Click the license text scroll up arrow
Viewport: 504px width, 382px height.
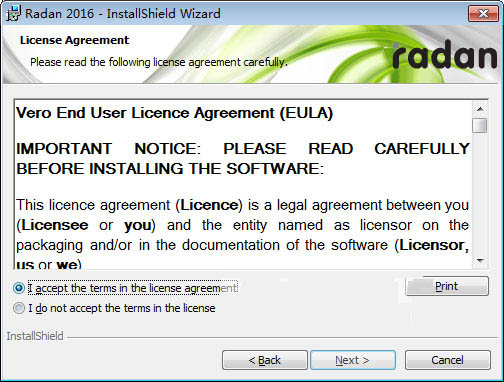point(480,109)
